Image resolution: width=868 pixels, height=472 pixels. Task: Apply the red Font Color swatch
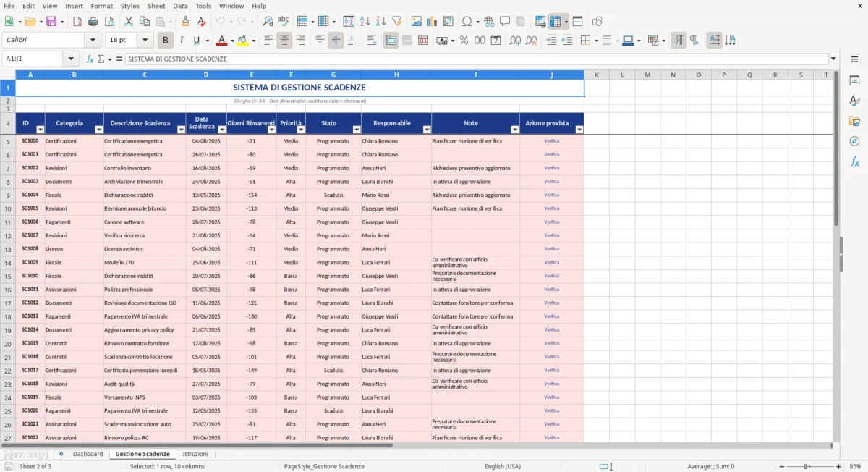(x=221, y=41)
